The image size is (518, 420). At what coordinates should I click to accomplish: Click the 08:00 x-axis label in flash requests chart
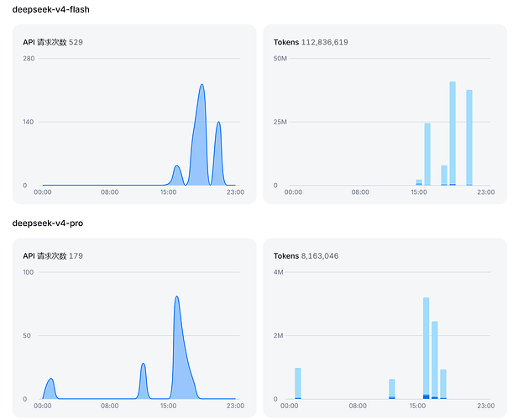tap(110, 192)
